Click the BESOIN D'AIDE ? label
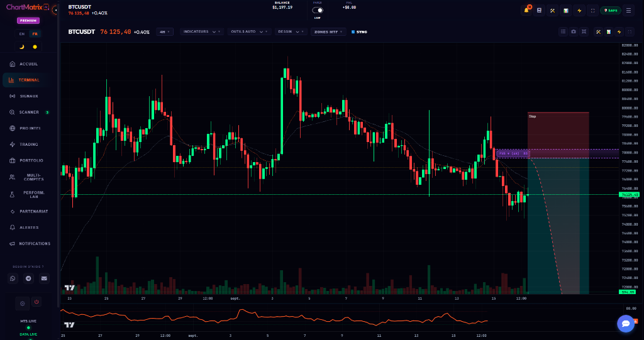 click(x=28, y=266)
